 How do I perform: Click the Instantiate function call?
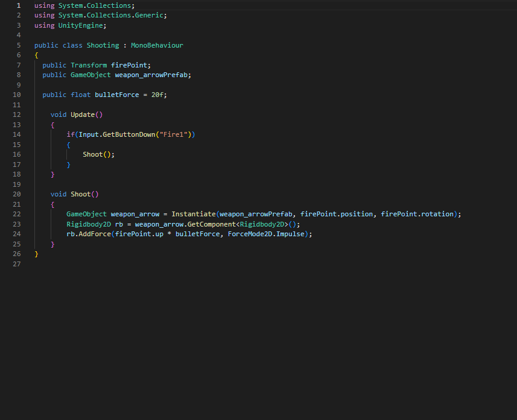[x=193, y=214]
